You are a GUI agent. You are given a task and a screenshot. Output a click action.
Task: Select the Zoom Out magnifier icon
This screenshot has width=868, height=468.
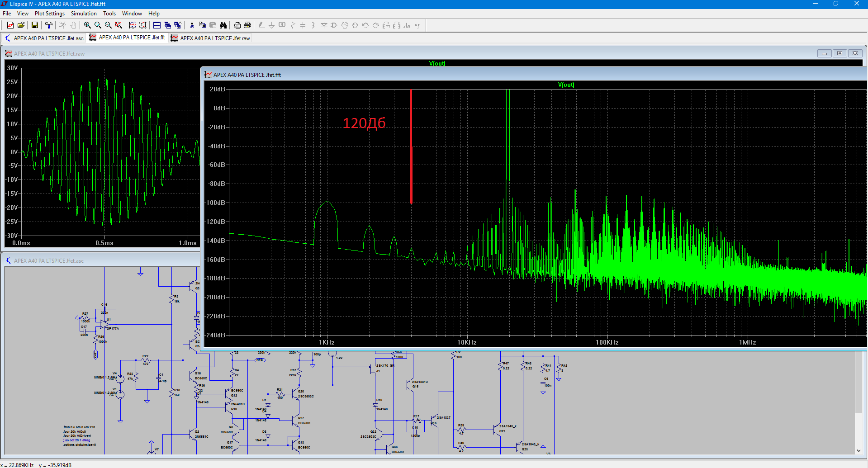tap(108, 25)
